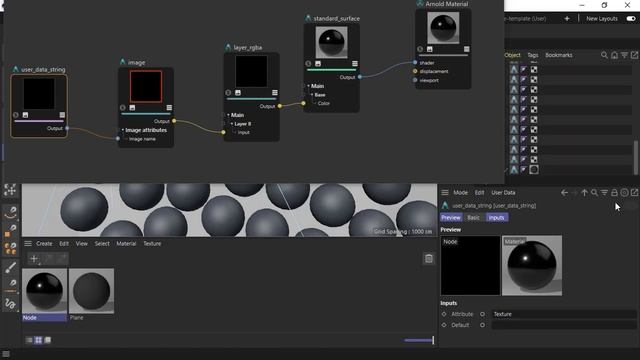Open search in the Attribute Manager
Viewport: 640px width, 360px height.
(594, 193)
